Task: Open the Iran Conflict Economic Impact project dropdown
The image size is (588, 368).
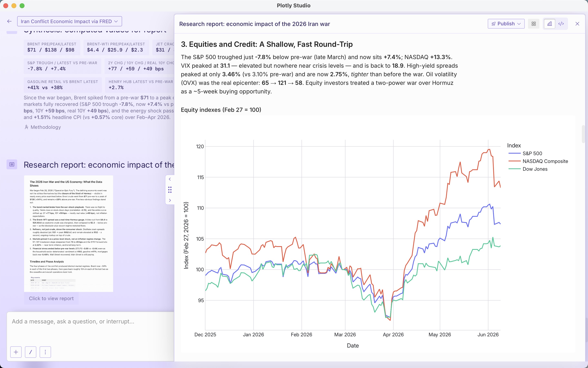Action: pyautogui.click(x=69, y=21)
